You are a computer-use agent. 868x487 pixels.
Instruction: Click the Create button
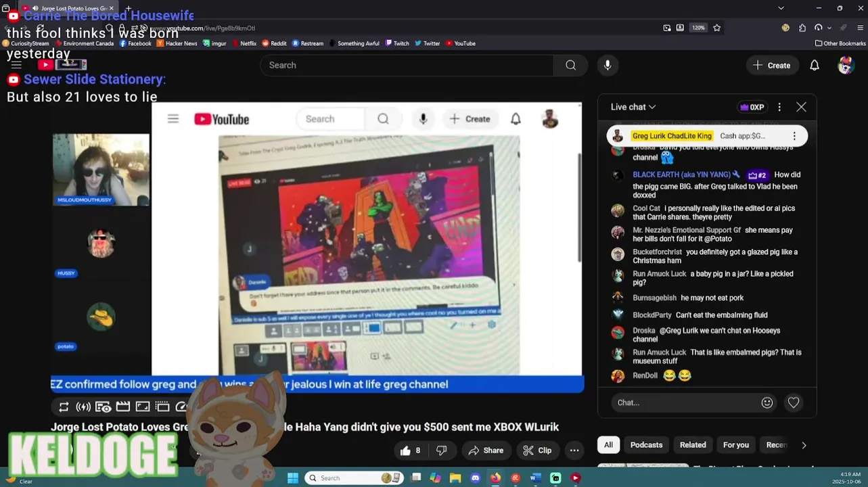[771, 65]
